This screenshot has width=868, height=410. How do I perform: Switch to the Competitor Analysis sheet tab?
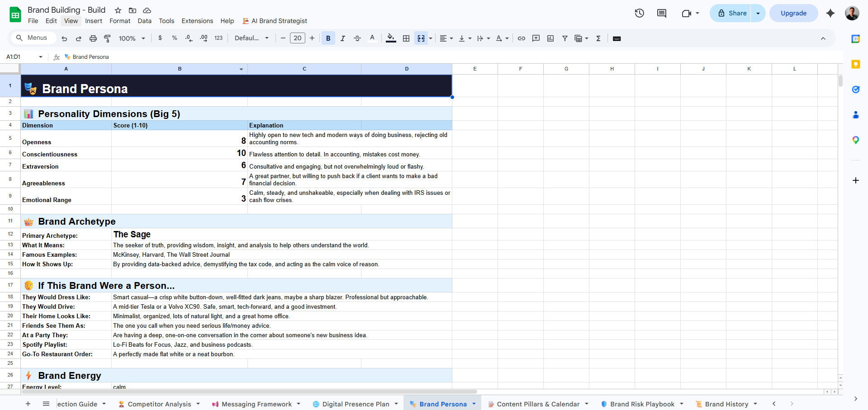159,404
